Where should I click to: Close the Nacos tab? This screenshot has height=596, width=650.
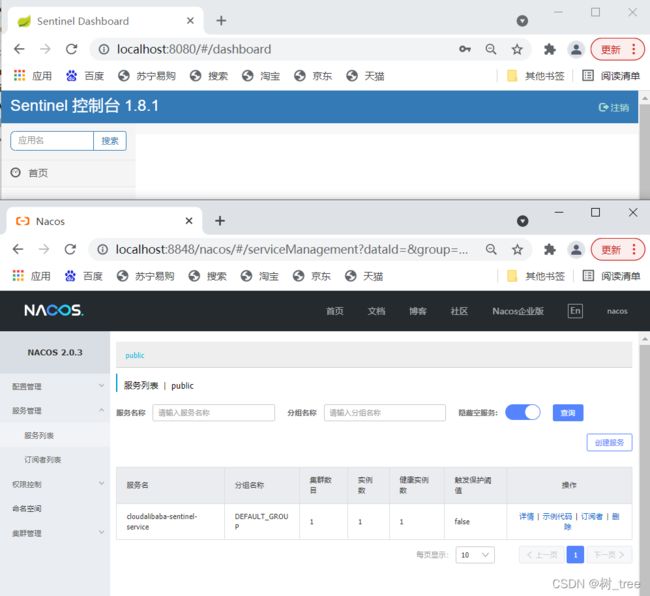point(189,221)
